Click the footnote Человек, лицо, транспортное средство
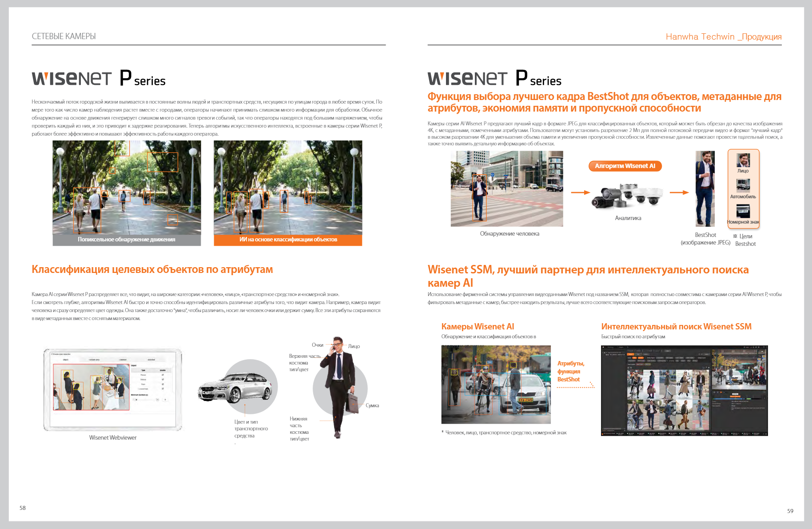This screenshot has height=529, width=812. [504, 433]
